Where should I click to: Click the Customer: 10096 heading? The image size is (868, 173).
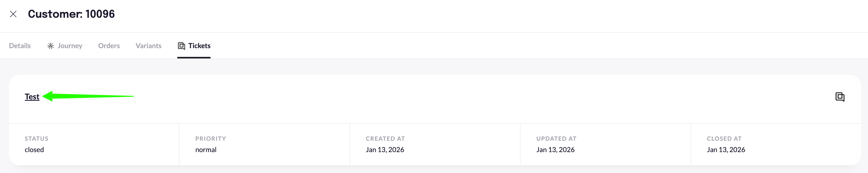pyautogui.click(x=71, y=14)
